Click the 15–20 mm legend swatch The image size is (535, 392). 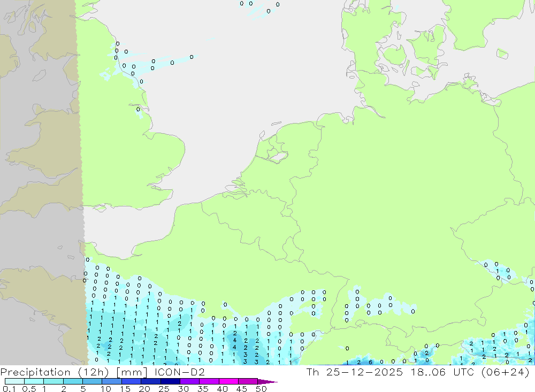(132, 381)
